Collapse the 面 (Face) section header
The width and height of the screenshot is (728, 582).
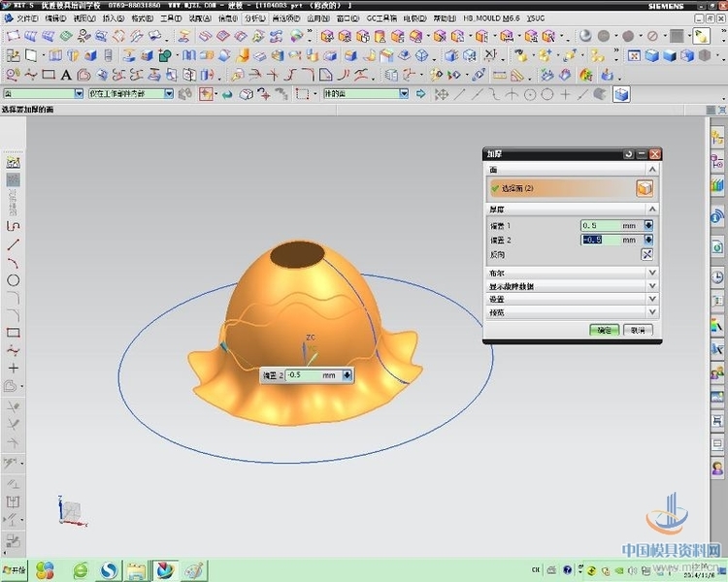(x=652, y=169)
